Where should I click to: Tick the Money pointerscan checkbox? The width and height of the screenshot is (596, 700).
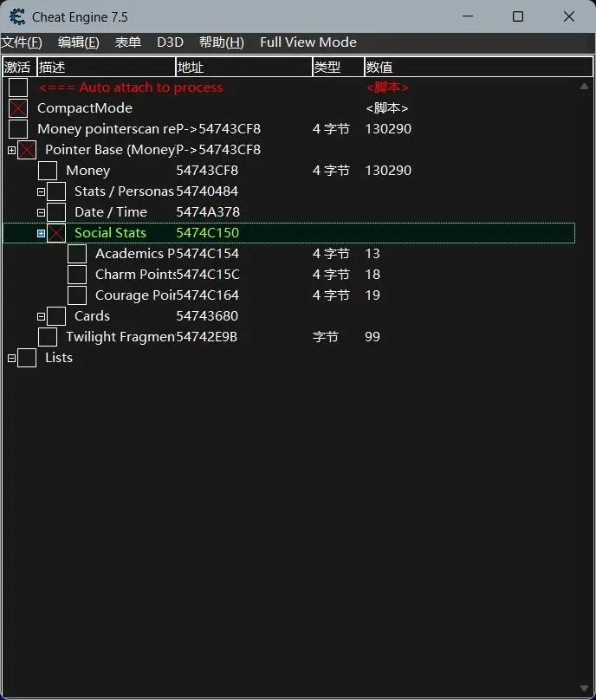pos(18,129)
